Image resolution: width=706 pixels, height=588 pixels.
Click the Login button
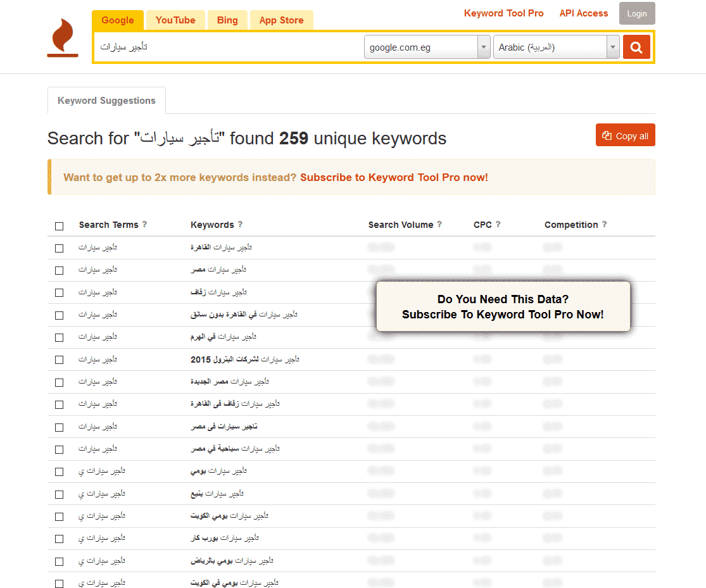tap(637, 13)
